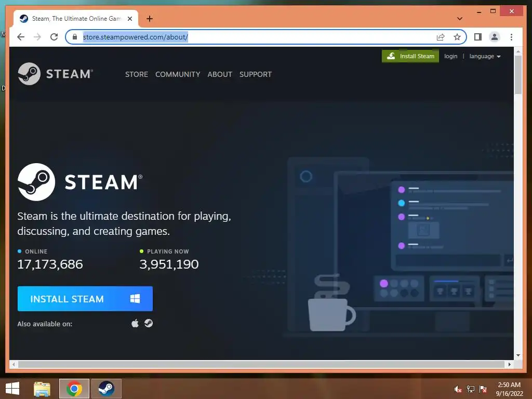Click the network tray icon
Image resolution: width=532 pixels, height=399 pixels.
[x=471, y=389]
